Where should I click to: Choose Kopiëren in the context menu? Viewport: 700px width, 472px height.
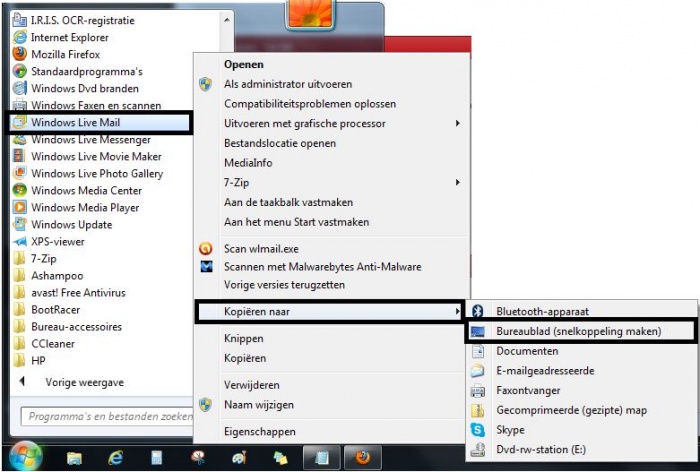pos(245,358)
